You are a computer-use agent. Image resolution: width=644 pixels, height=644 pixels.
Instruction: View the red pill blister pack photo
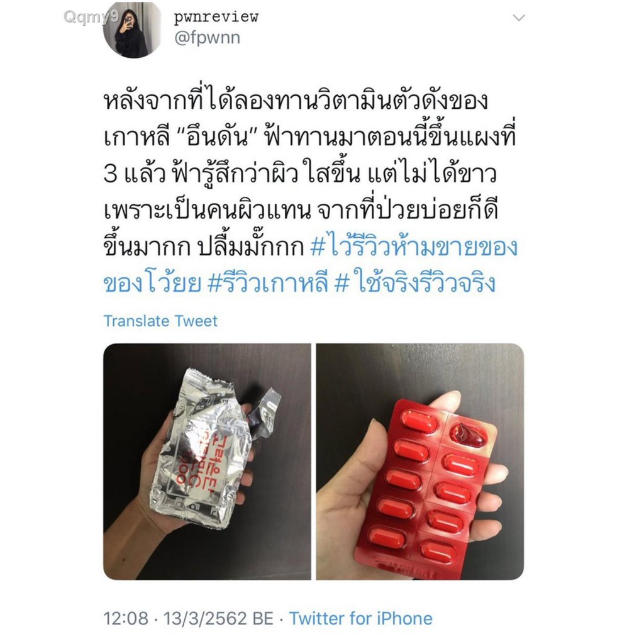click(419, 462)
